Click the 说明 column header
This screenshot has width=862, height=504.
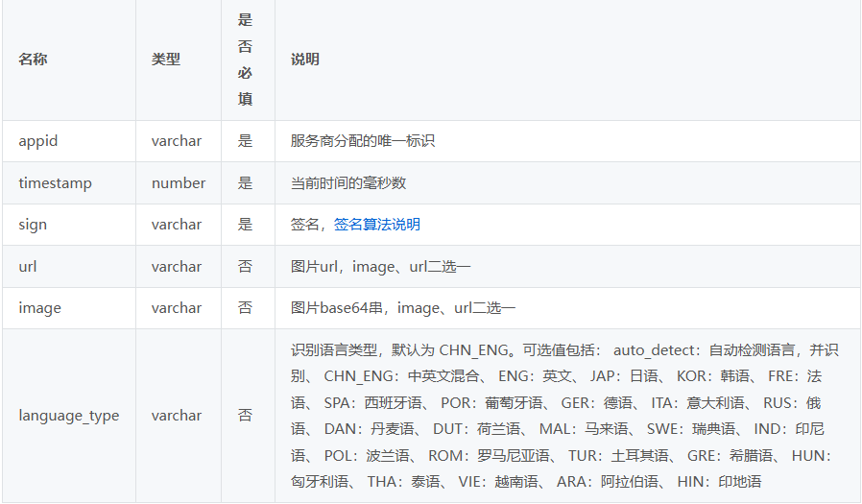305,60
